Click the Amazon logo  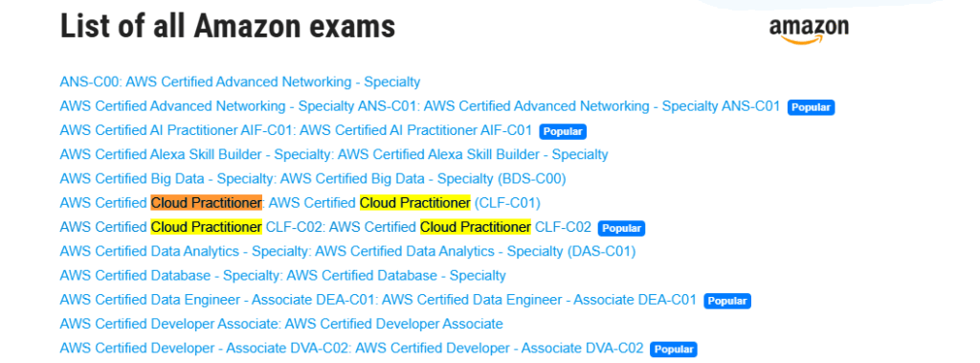coord(809,31)
